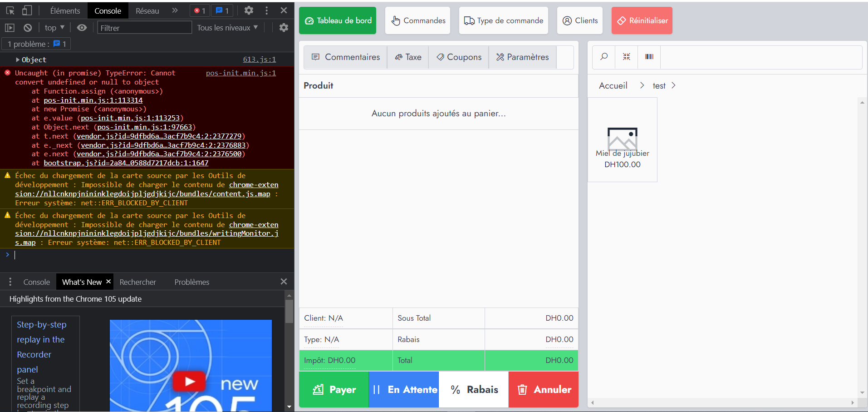Open the Clients section
The height and width of the screenshot is (412, 868).
(x=579, y=20)
